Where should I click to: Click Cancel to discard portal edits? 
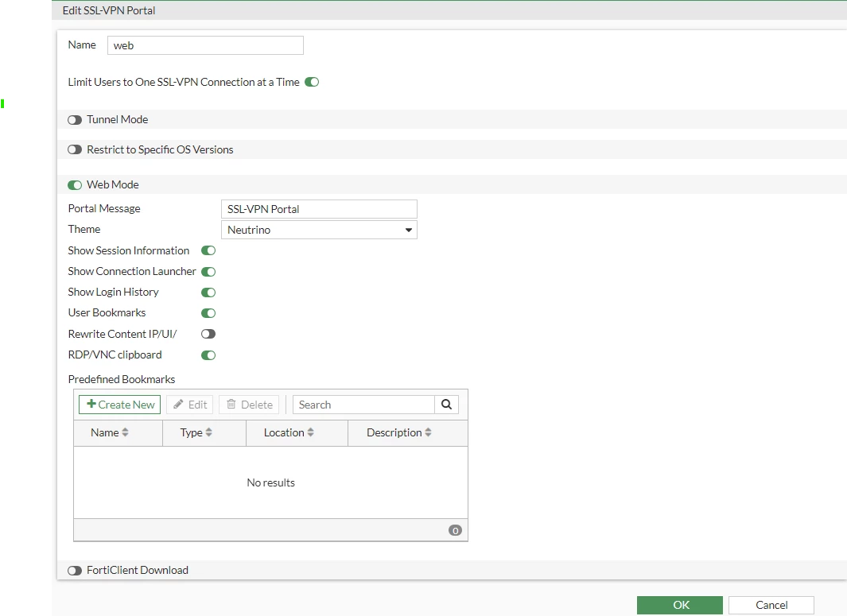(x=771, y=605)
